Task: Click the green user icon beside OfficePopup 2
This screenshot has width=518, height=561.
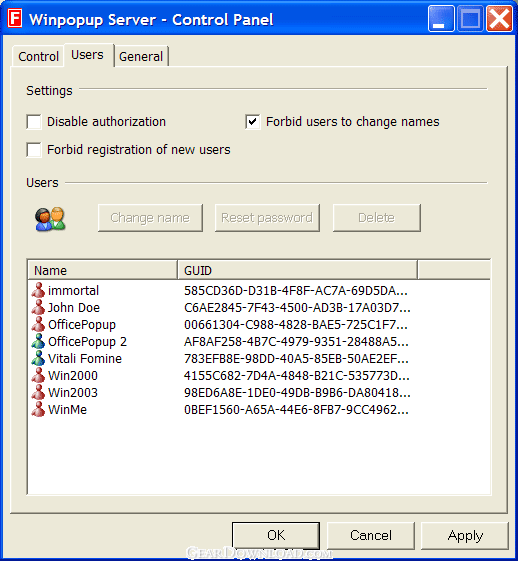Action: click(38, 341)
